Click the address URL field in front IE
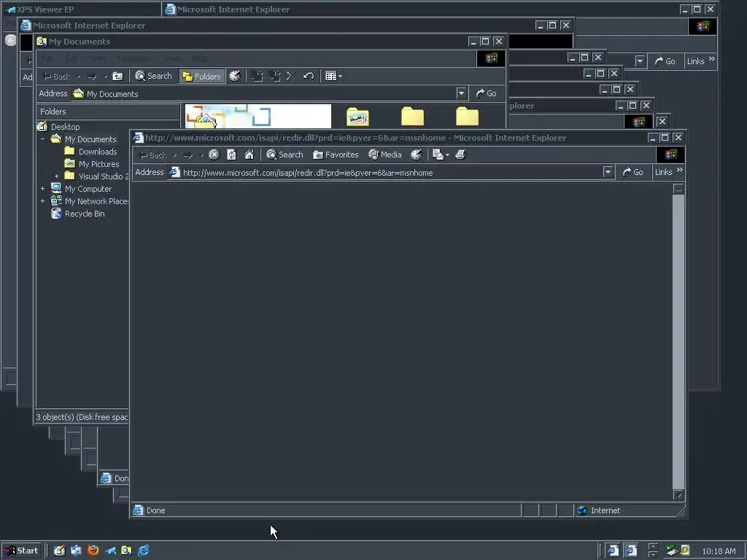 [x=385, y=172]
